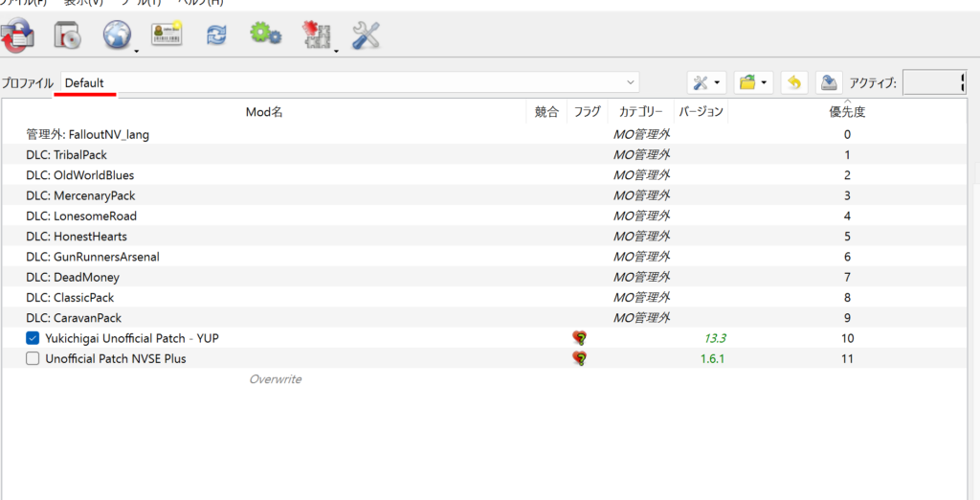Expand the Default profile dropdown

tap(630, 82)
